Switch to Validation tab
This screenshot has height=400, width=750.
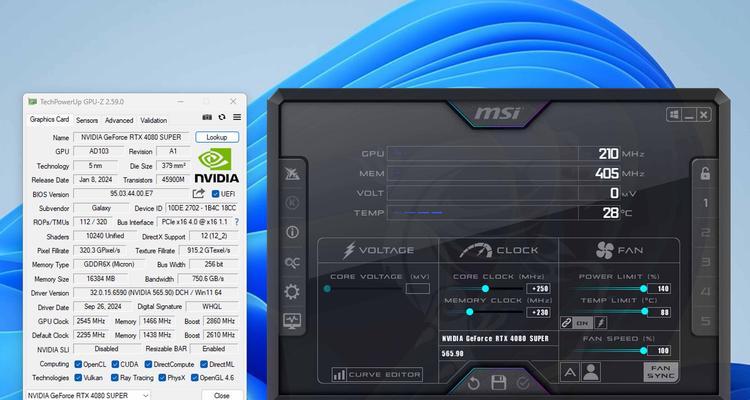click(154, 121)
